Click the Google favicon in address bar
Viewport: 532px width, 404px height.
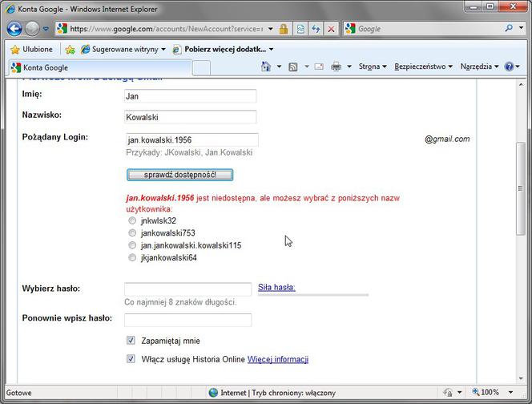62,29
